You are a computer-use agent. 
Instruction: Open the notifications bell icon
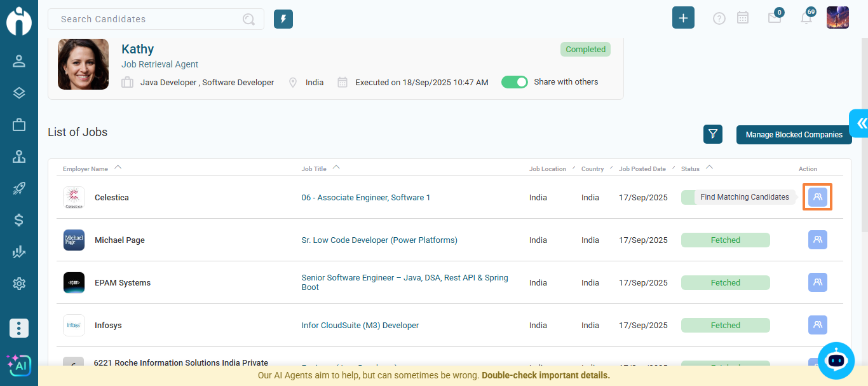click(806, 18)
